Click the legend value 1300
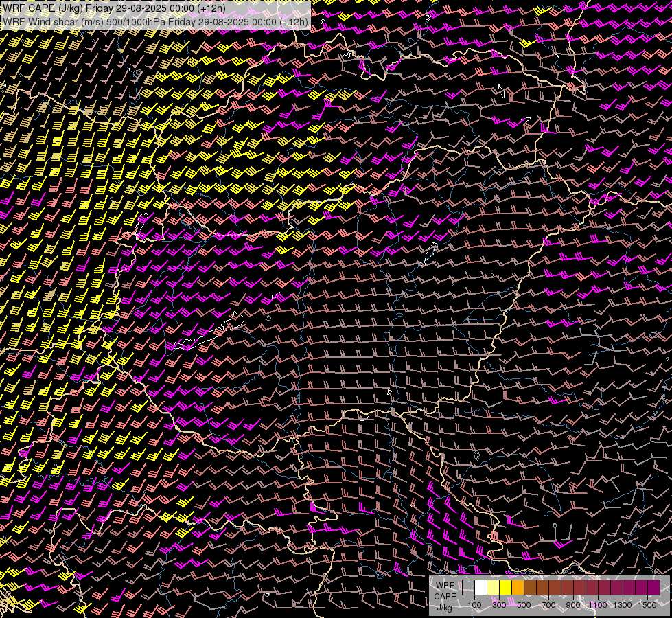 623,605
